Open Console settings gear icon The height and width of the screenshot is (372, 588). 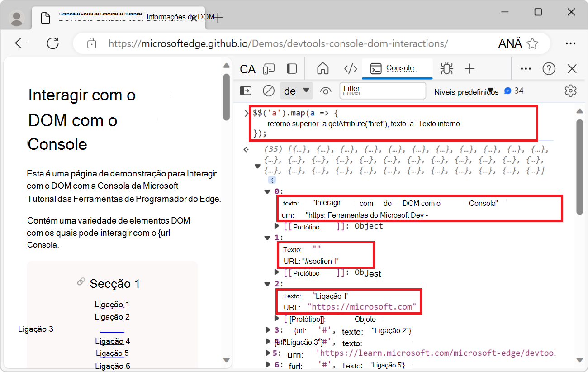571,91
